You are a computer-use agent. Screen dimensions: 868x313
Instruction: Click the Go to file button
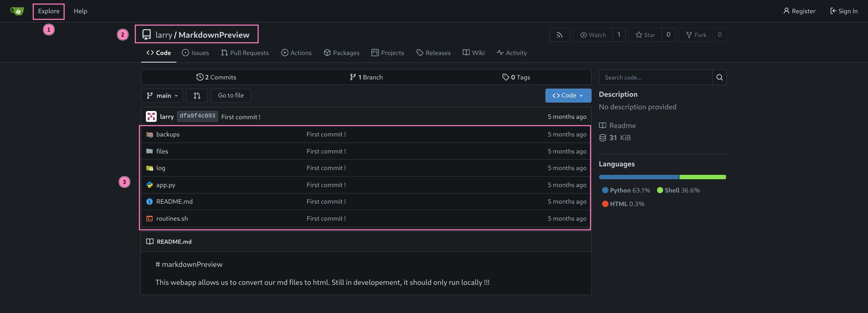(x=231, y=95)
